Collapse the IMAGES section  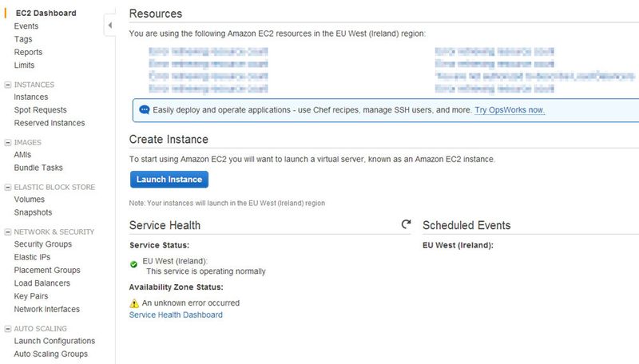[8, 143]
